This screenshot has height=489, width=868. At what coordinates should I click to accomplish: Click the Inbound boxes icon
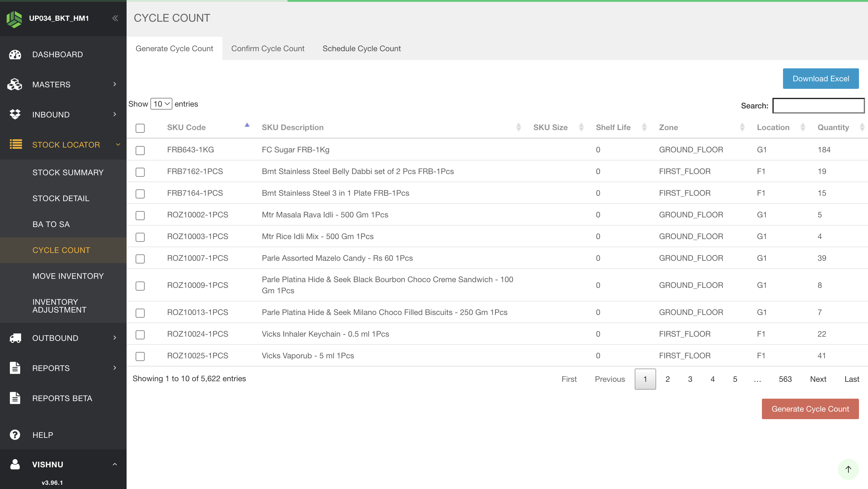15,114
